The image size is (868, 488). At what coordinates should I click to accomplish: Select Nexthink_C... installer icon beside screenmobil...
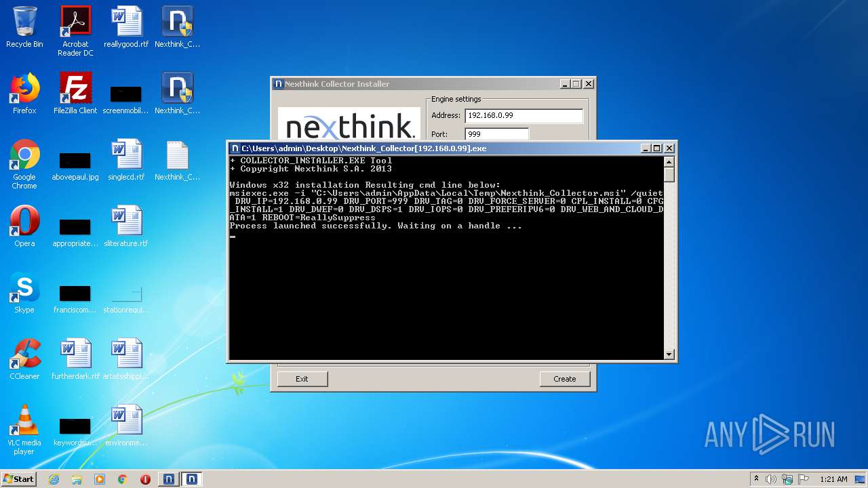[x=177, y=94]
